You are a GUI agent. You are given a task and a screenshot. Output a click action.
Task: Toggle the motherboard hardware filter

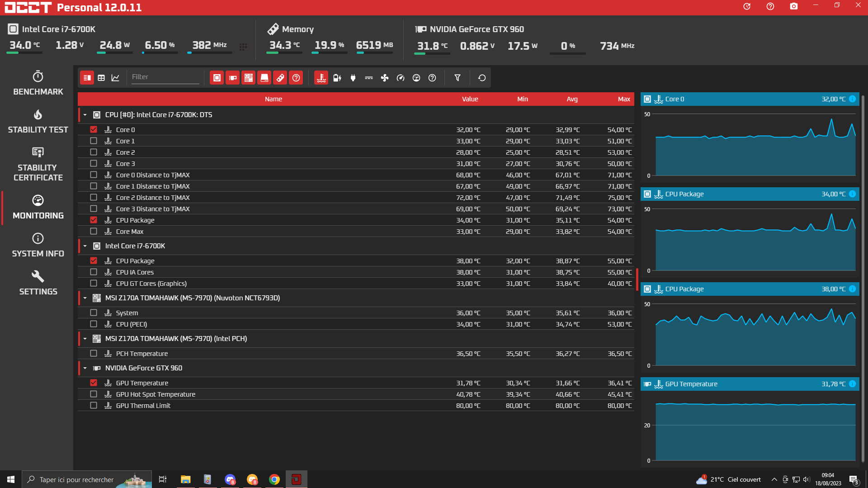(249, 78)
